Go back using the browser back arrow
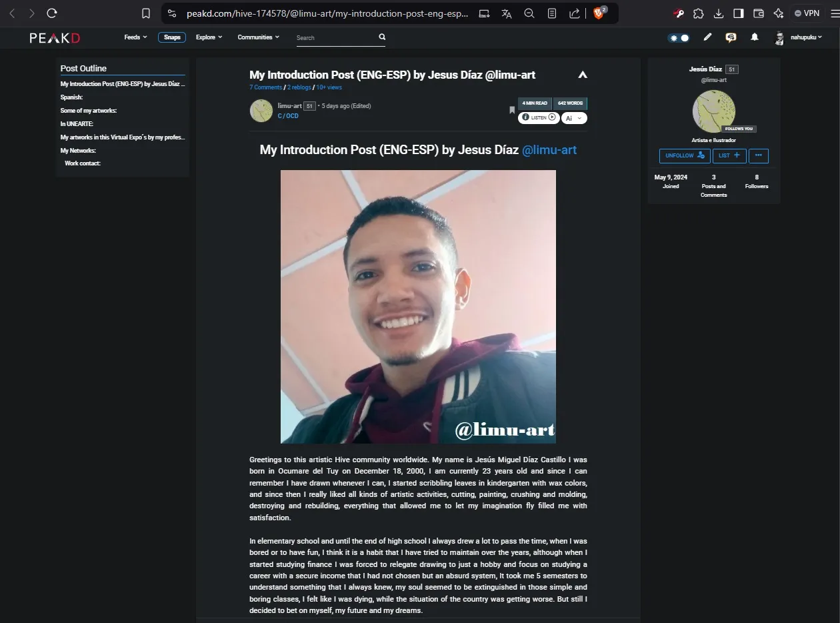Image resolution: width=840 pixels, height=623 pixels. tap(12, 13)
